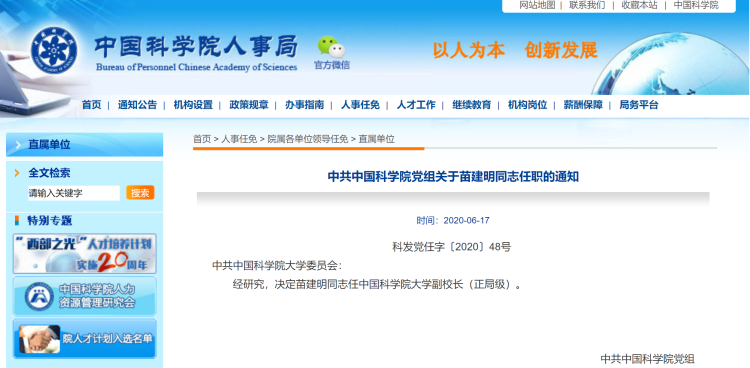Open 继续教育 navigation item
The width and height of the screenshot is (750, 368).
click(x=472, y=105)
